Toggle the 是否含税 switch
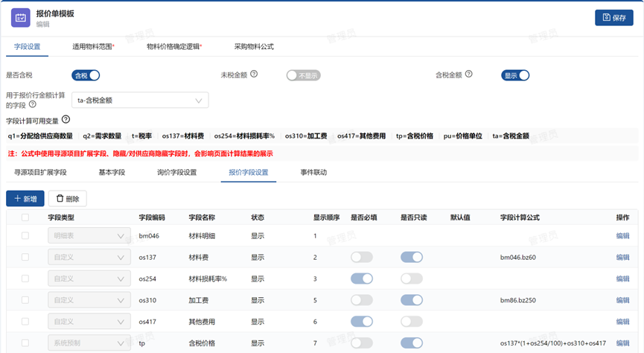 tap(86, 76)
